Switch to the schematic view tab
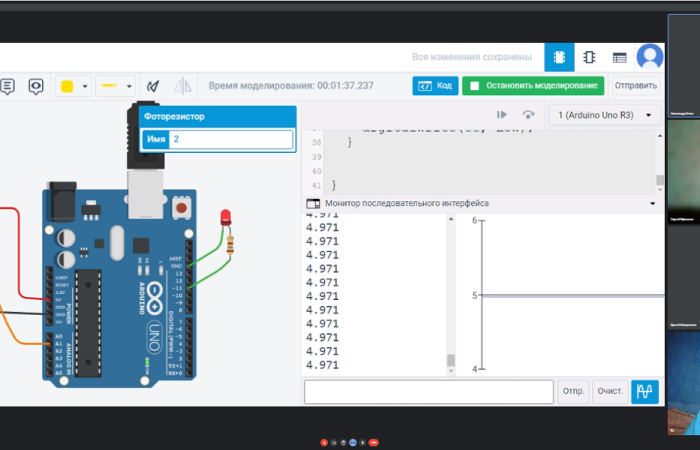 [589, 57]
